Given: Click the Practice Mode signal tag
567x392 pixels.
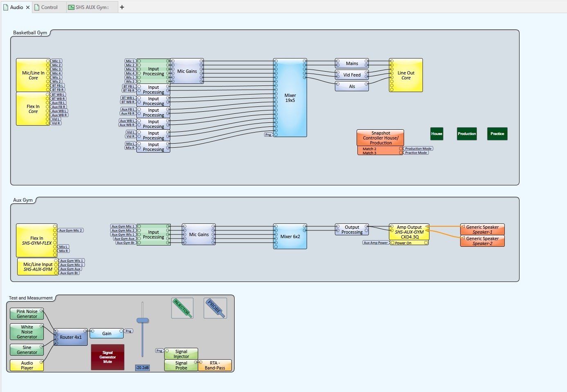Looking at the screenshot, I should pyautogui.click(x=416, y=153).
